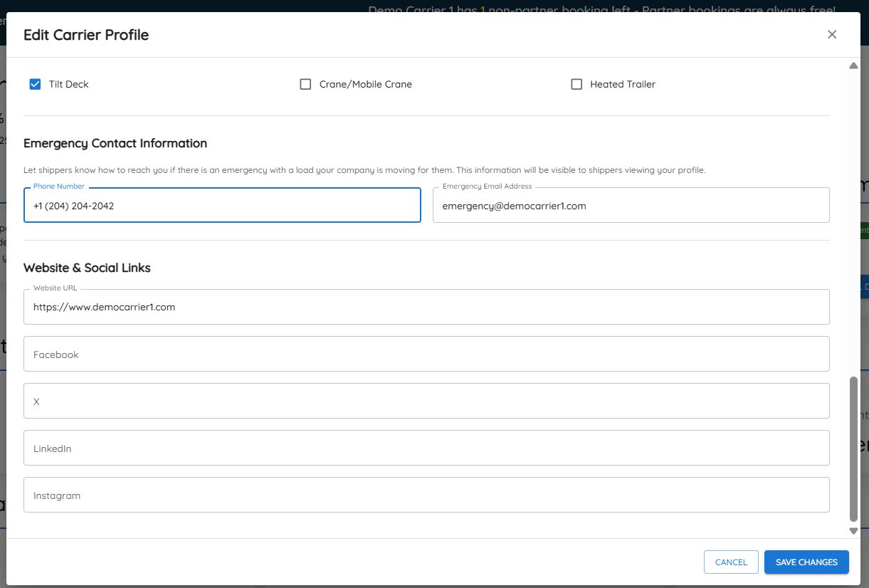The image size is (869, 588).
Task: Click the emergency Phone Number field
Action: [x=222, y=205]
